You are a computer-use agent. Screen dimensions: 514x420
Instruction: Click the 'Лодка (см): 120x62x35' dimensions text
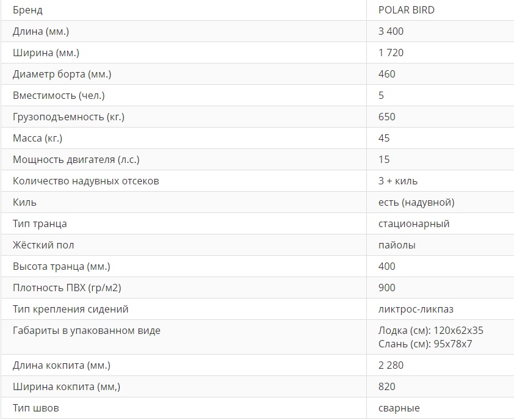click(431, 331)
